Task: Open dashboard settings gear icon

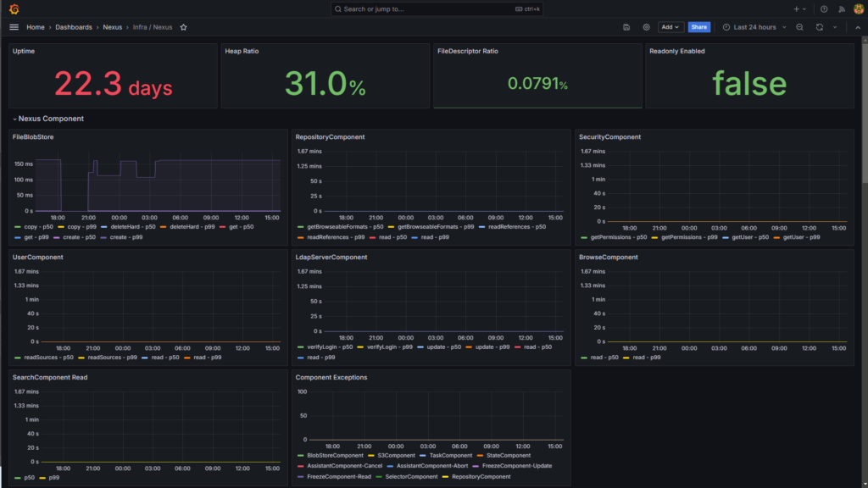Action: pyautogui.click(x=646, y=27)
